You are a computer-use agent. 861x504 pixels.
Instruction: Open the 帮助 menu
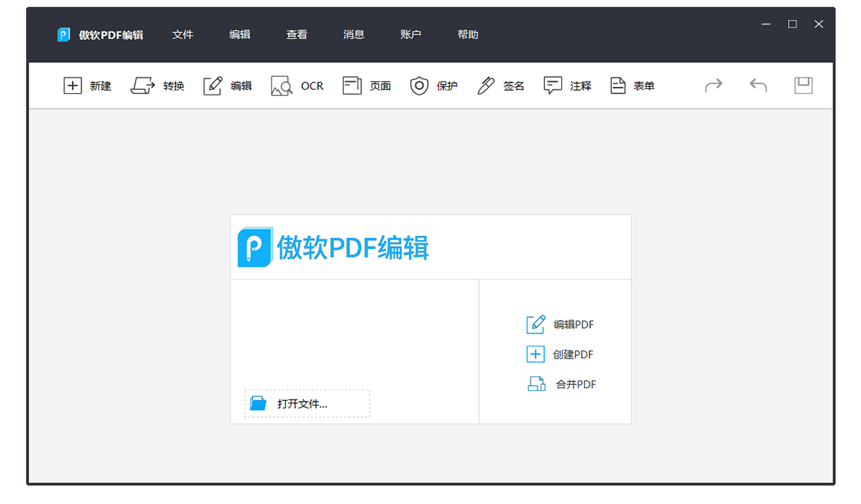tap(468, 35)
